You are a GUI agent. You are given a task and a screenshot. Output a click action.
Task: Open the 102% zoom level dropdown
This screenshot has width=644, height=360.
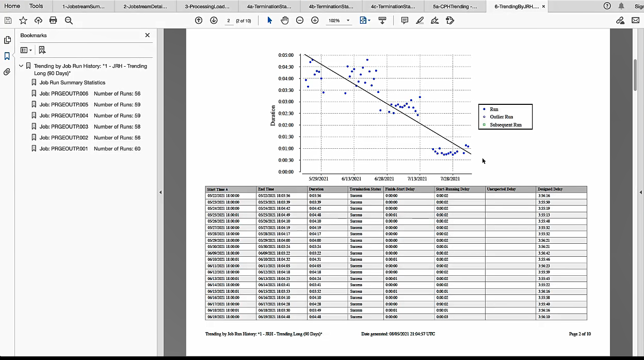click(348, 21)
